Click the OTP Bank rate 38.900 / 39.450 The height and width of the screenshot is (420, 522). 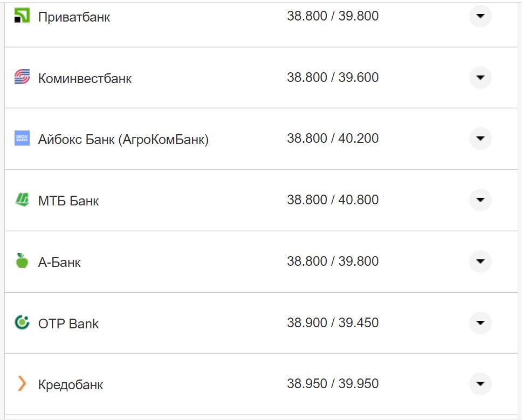pyautogui.click(x=332, y=323)
